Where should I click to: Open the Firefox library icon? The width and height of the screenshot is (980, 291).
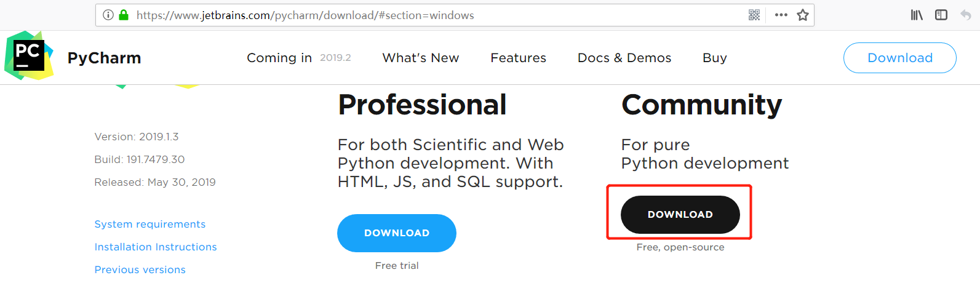(917, 15)
